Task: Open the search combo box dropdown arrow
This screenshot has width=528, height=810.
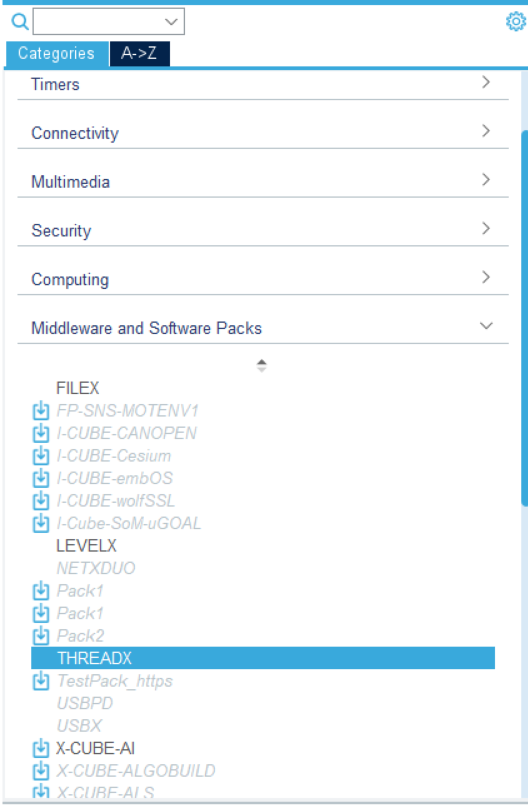Action: 171,22
